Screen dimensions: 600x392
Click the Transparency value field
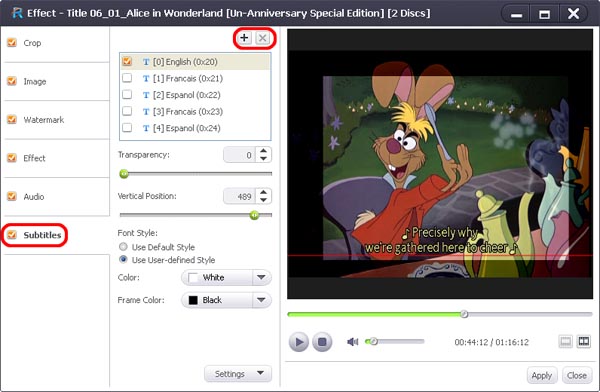(241, 155)
